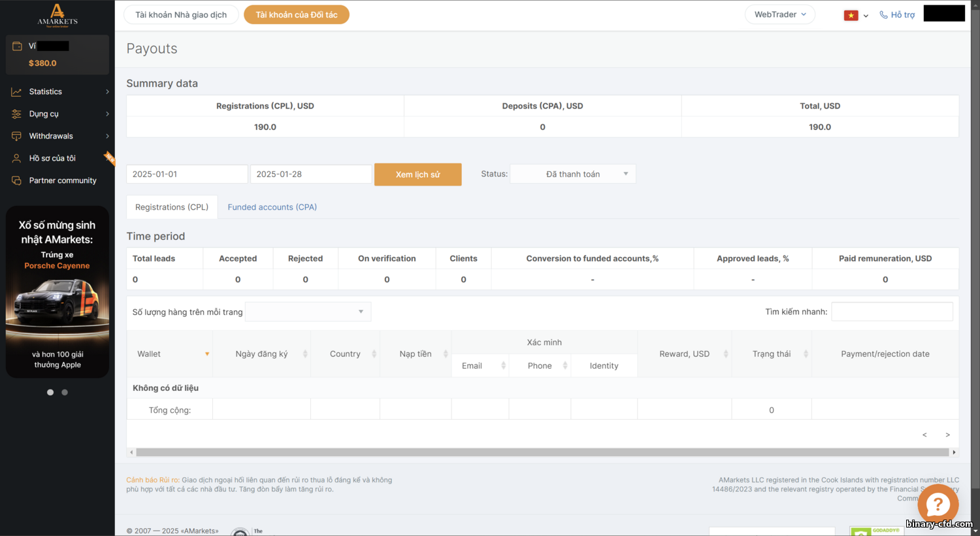Click the Dụng cụ sliders icon
The width and height of the screenshot is (980, 536).
click(x=16, y=114)
